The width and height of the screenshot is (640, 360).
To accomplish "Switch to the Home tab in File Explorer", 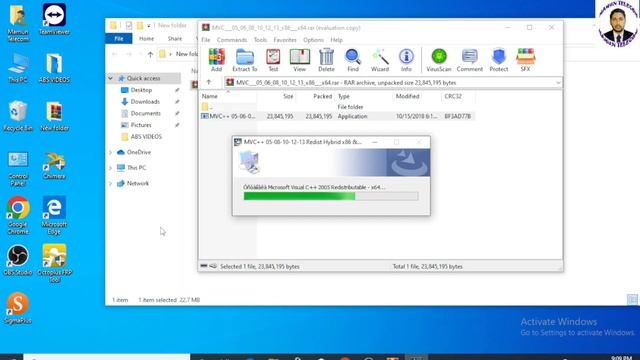I will pyautogui.click(x=147, y=39).
